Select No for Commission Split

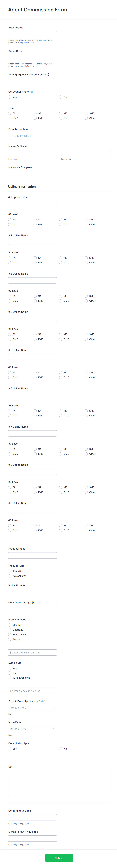coord(61,749)
